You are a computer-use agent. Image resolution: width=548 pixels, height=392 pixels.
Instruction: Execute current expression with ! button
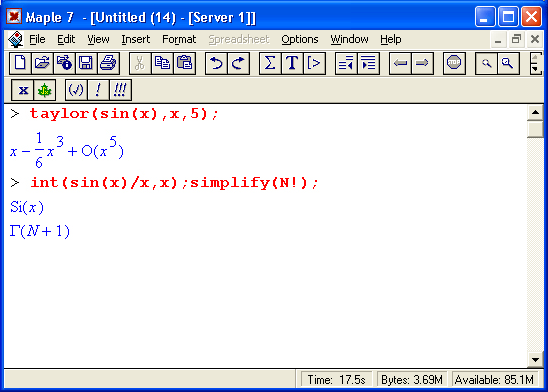[98, 90]
